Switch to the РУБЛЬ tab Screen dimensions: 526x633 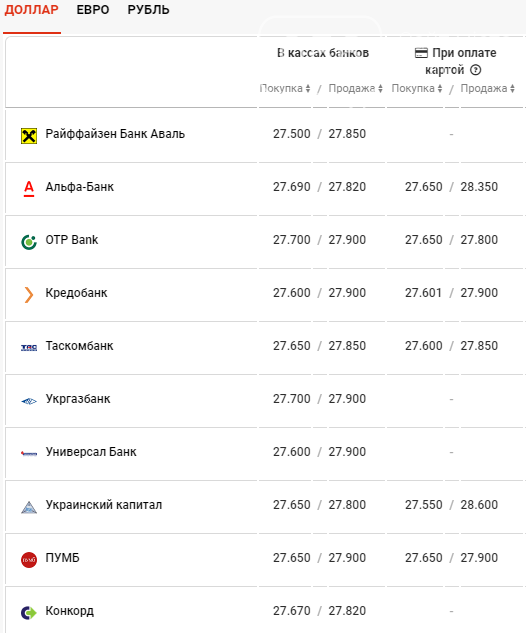coord(148,10)
